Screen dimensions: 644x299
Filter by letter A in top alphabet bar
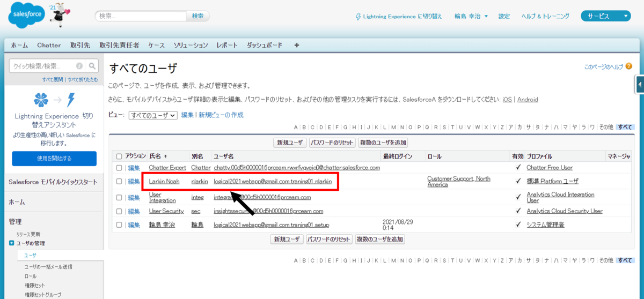point(296,128)
